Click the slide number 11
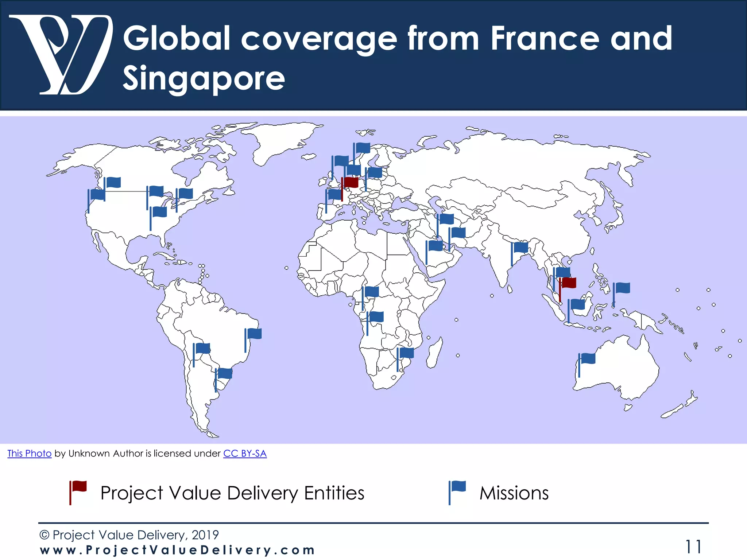The image size is (747, 560). tap(693, 547)
